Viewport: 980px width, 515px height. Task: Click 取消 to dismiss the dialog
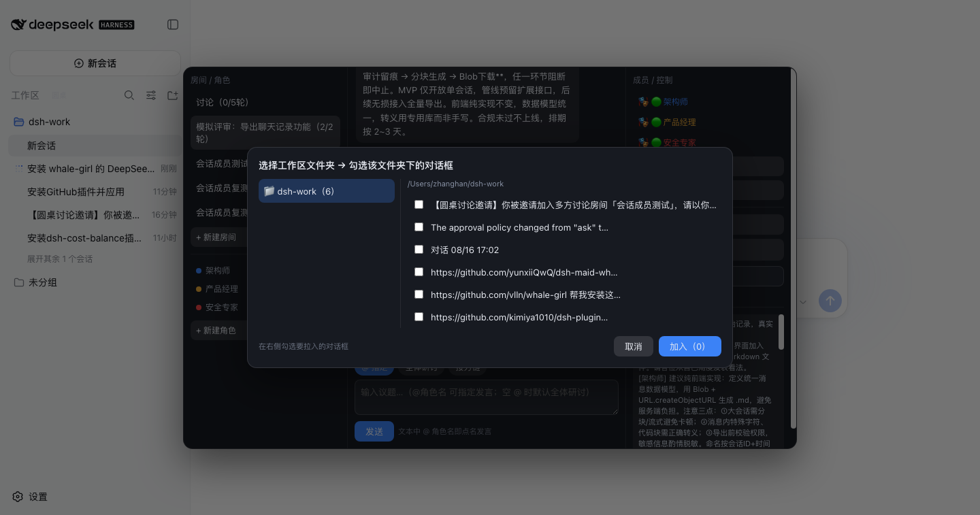(x=634, y=346)
